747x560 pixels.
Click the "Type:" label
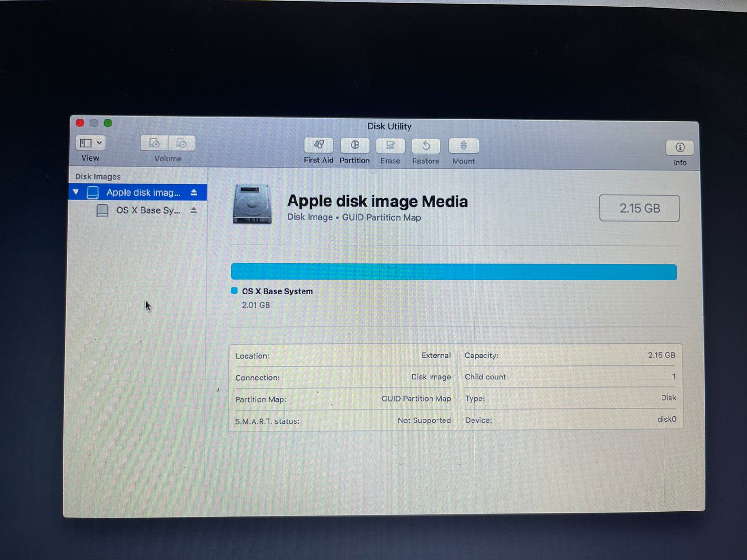tap(475, 399)
